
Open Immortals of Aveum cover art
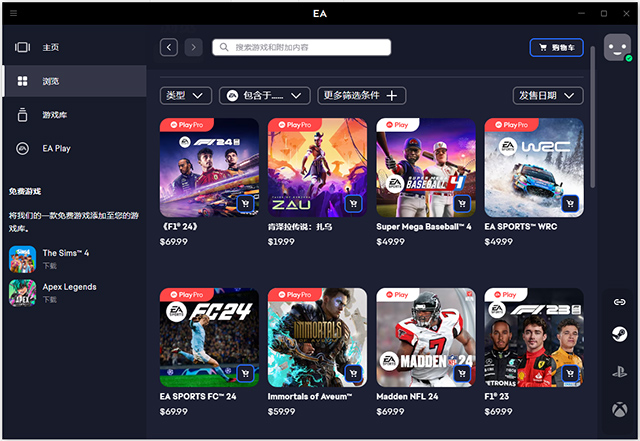(317, 337)
